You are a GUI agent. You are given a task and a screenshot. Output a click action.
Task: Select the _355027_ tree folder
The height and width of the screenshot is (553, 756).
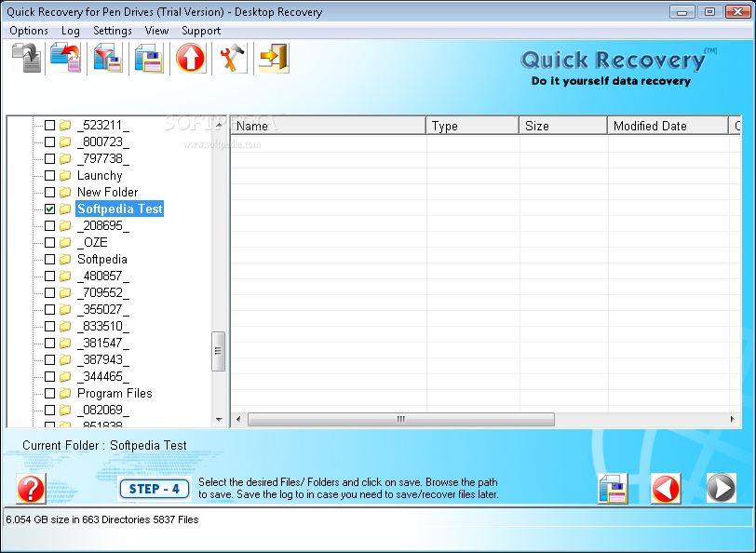pyautogui.click(x=103, y=309)
